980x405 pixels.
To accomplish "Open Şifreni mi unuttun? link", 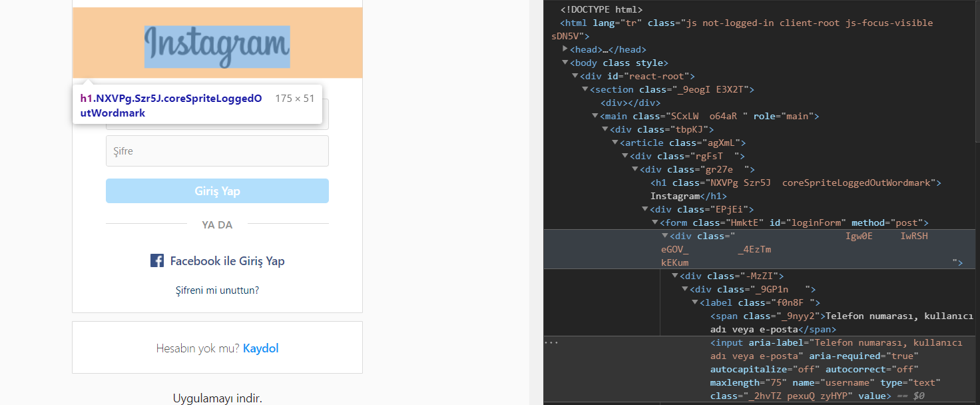I will (x=217, y=290).
